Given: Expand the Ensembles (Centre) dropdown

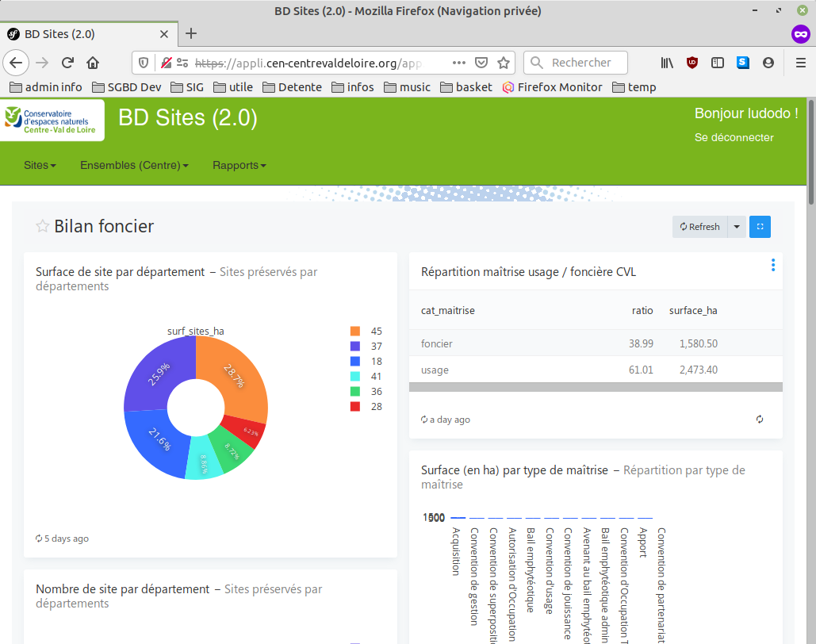Looking at the screenshot, I should [x=134, y=166].
